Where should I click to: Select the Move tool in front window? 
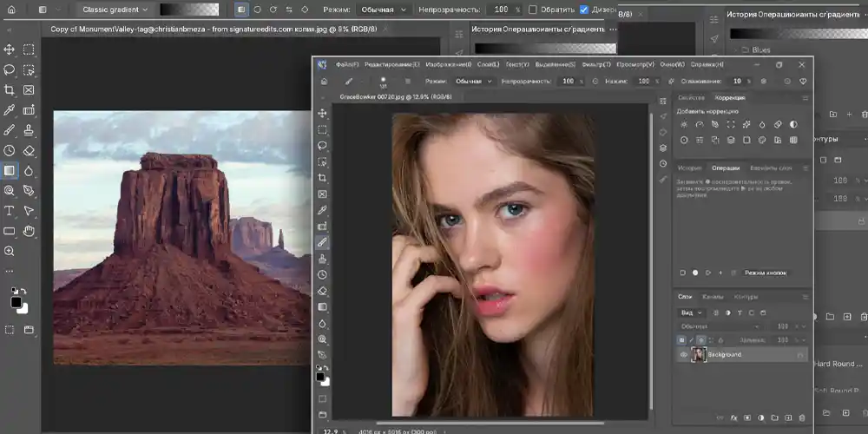[322, 114]
